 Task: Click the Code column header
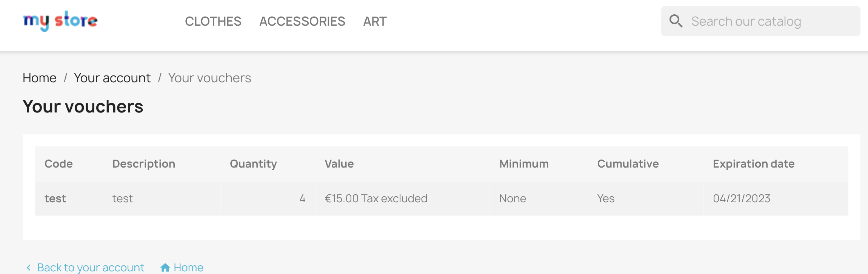(x=58, y=163)
